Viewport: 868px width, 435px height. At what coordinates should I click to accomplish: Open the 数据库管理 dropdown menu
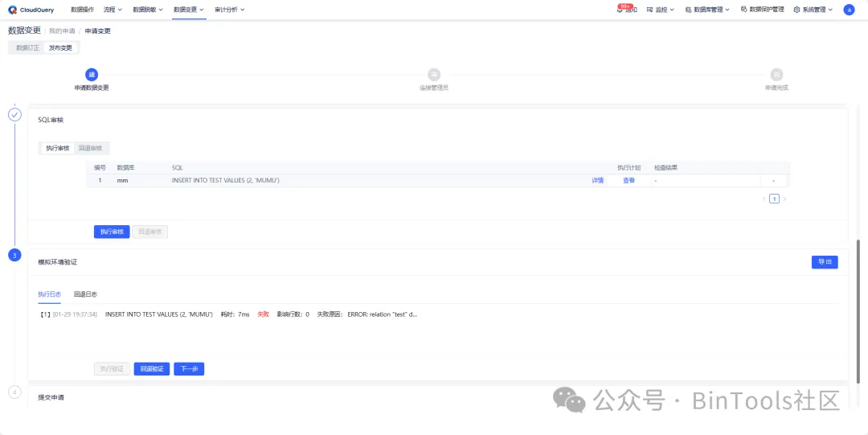click(708, 10)
